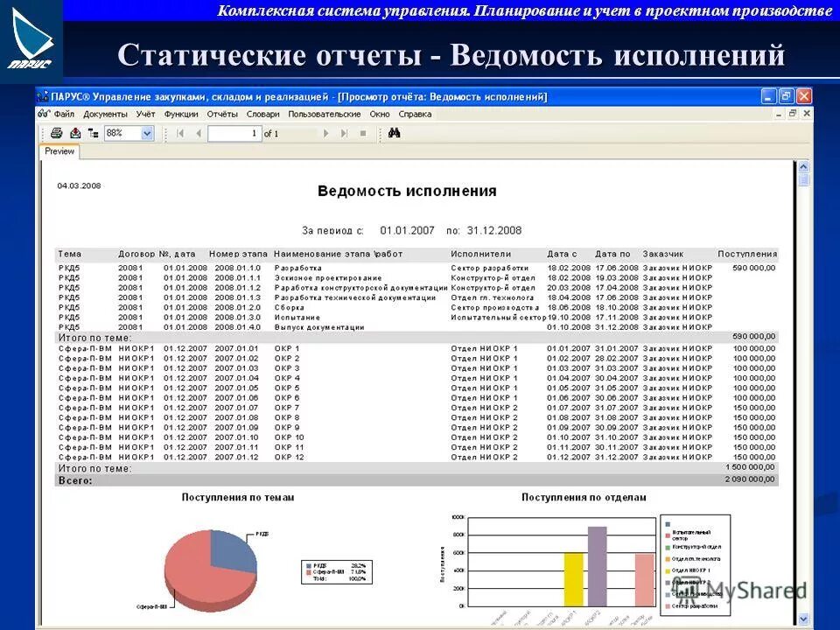Click the subtotal 1 500 000,00
This screenshot has height=630, width=840.
tap(750, 467)
